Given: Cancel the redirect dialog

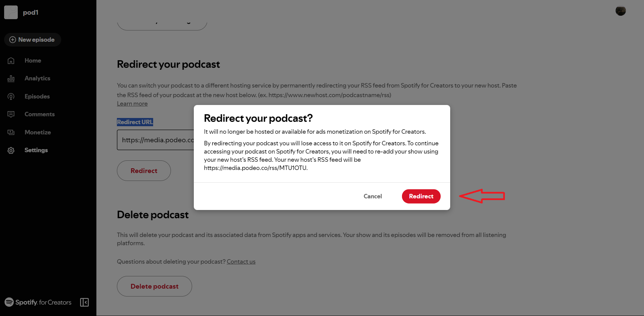Looking at the screenshot, I should [x=373, y=196].
